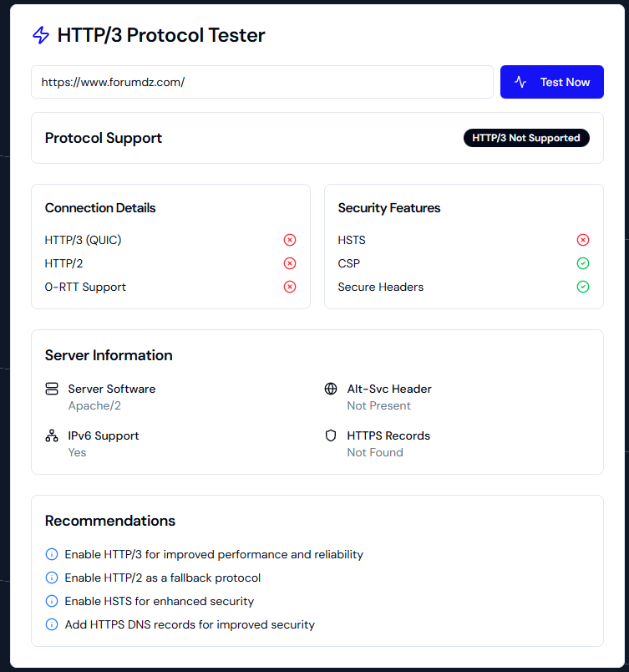Click the green checkmark for Secure Headers
The height and width of the screenshot is (672, 629).
[583, 287]
